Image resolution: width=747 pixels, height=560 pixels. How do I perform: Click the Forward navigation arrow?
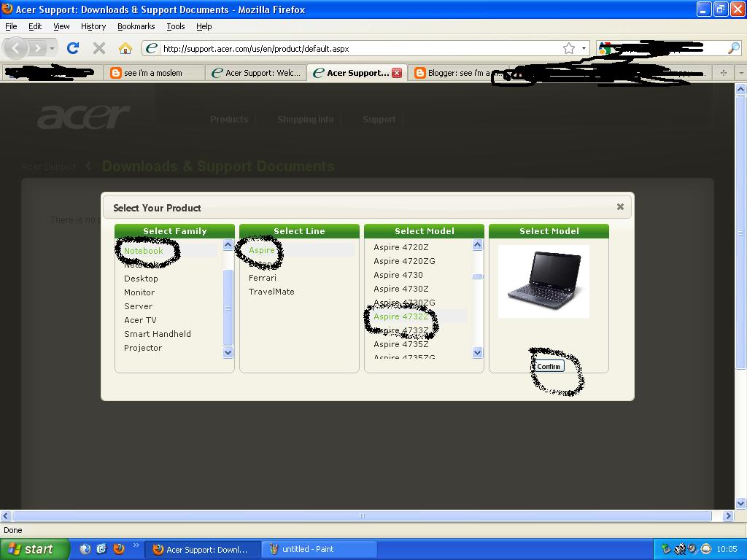[x=37, y=48]
